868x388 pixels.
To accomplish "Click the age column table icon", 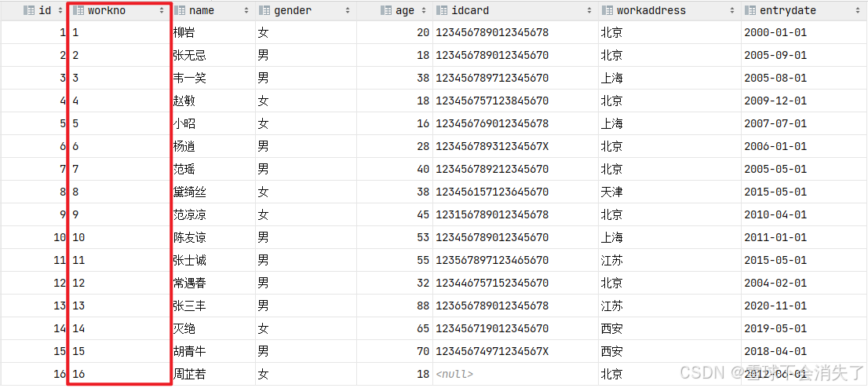I will tap(386, 10).
